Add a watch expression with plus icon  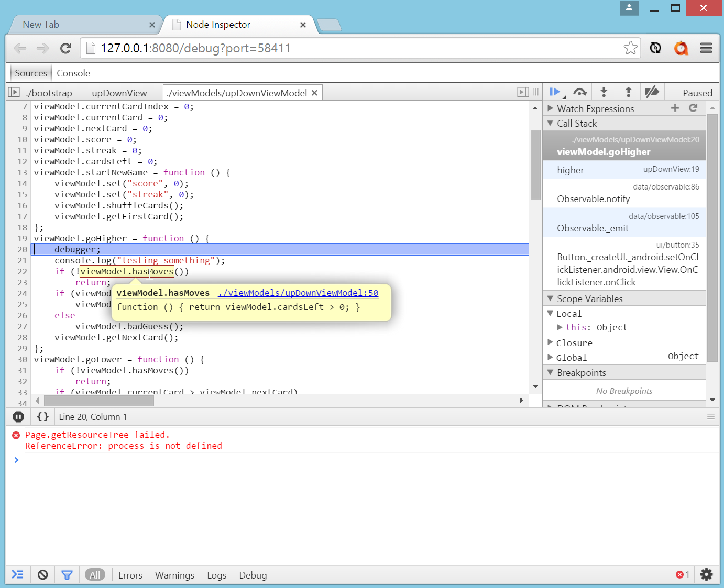tap(675, 108)
